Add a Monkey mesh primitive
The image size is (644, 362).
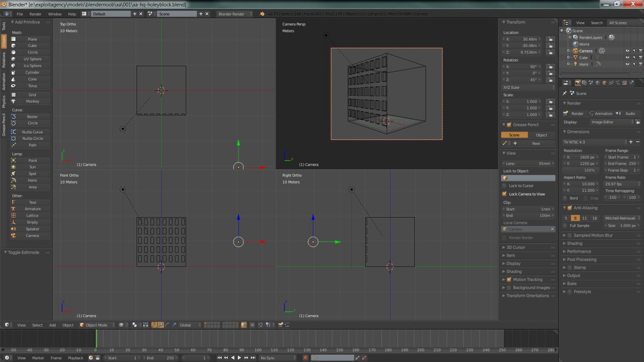(32, 101)
